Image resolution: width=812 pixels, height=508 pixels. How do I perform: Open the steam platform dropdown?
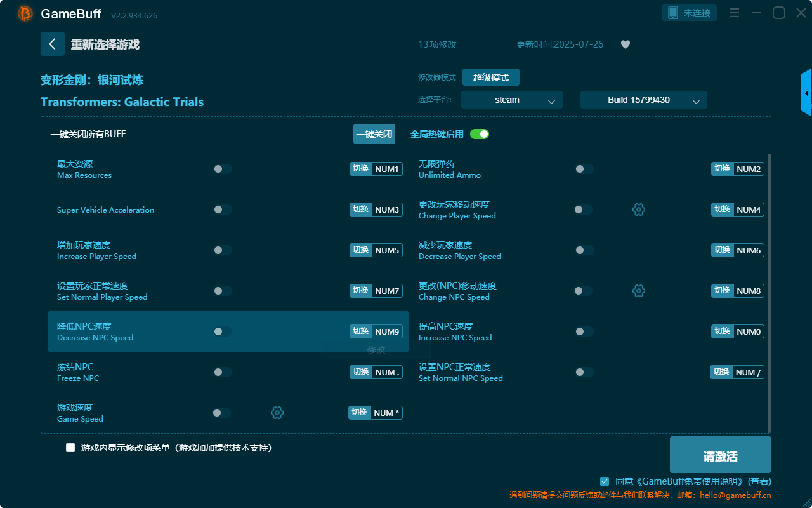pyautogui.click(x=512, y=100)
